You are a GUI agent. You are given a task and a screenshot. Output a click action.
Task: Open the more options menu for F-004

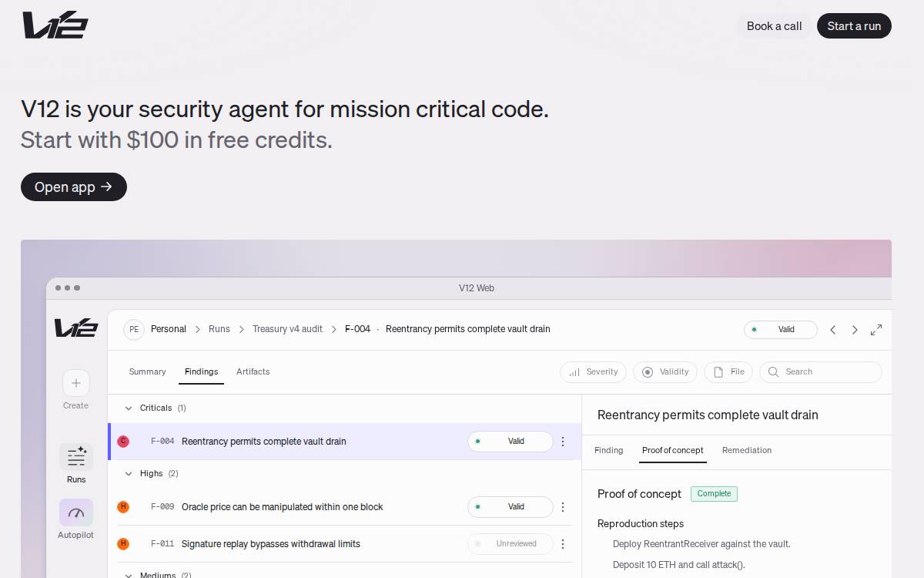pos(563,442)
